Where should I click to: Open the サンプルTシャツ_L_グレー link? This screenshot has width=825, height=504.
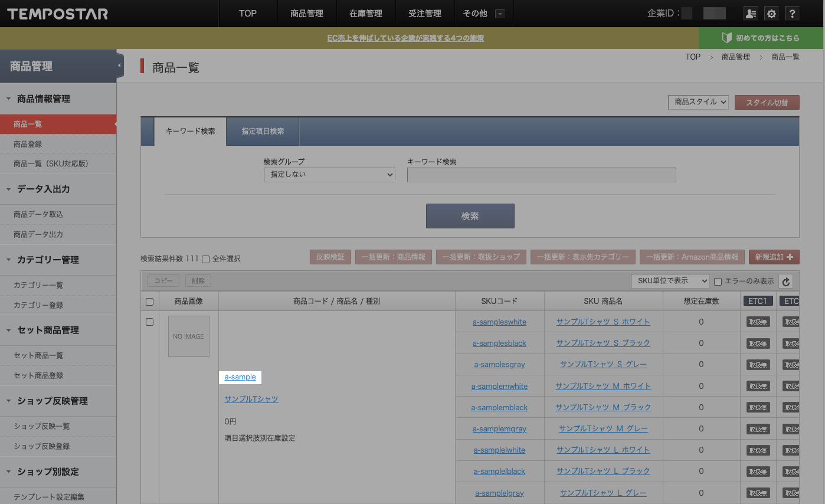(x=603, y=493)
